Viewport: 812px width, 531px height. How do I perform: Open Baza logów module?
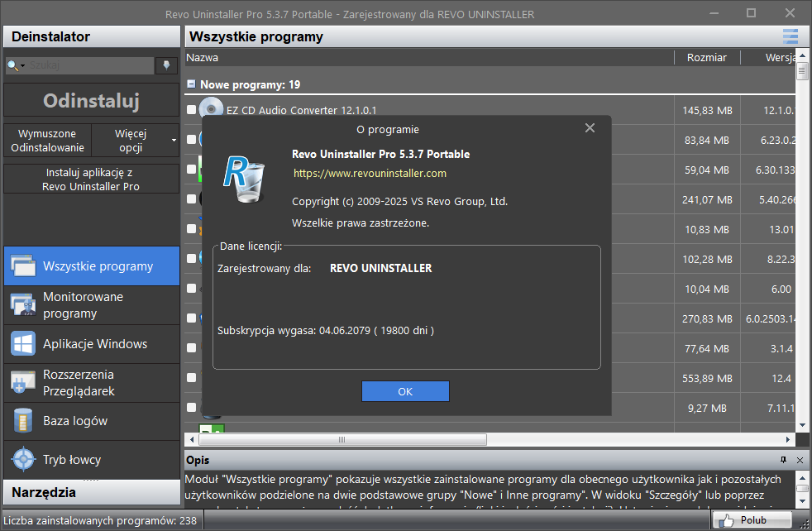[92, 421]
